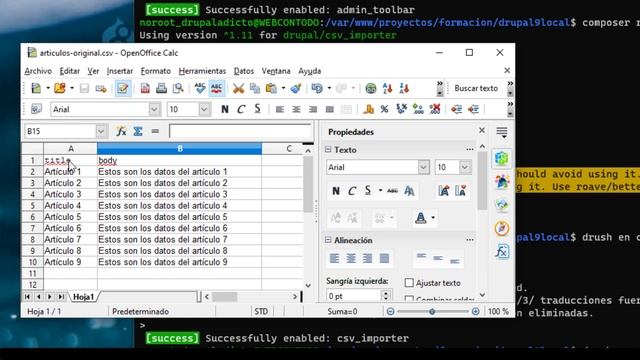Open sidebar settings menu icon

[x=502, y=132]
